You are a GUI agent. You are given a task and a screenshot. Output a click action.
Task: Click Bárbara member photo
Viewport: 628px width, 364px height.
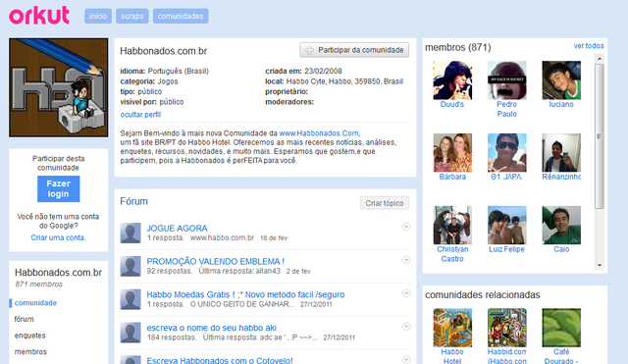pos(452,153)
